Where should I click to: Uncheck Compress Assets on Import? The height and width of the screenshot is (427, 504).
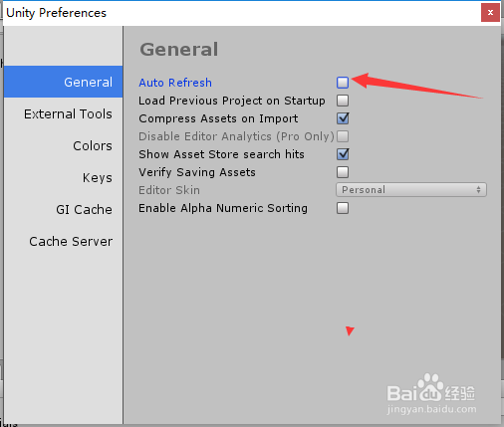point(343,118)
